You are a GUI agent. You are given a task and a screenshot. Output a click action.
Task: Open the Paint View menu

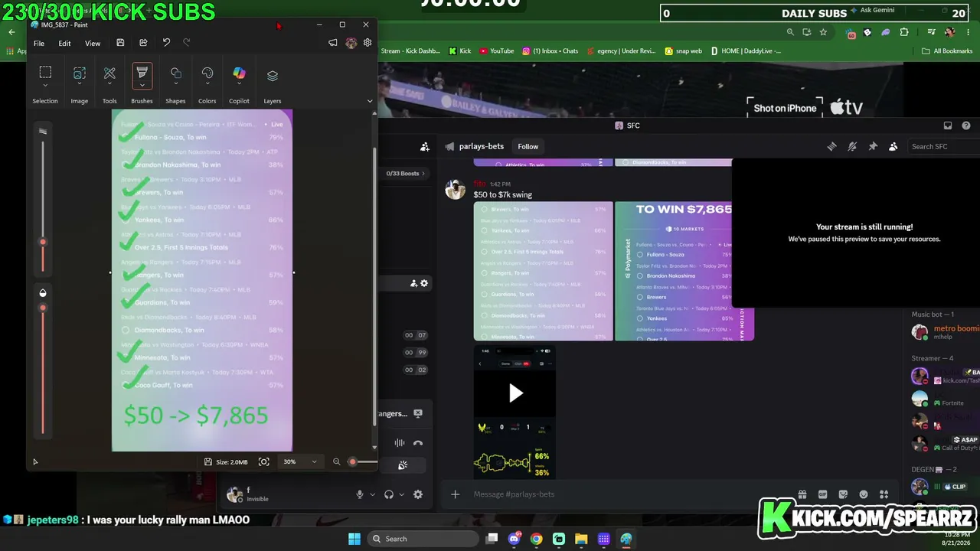93,43
